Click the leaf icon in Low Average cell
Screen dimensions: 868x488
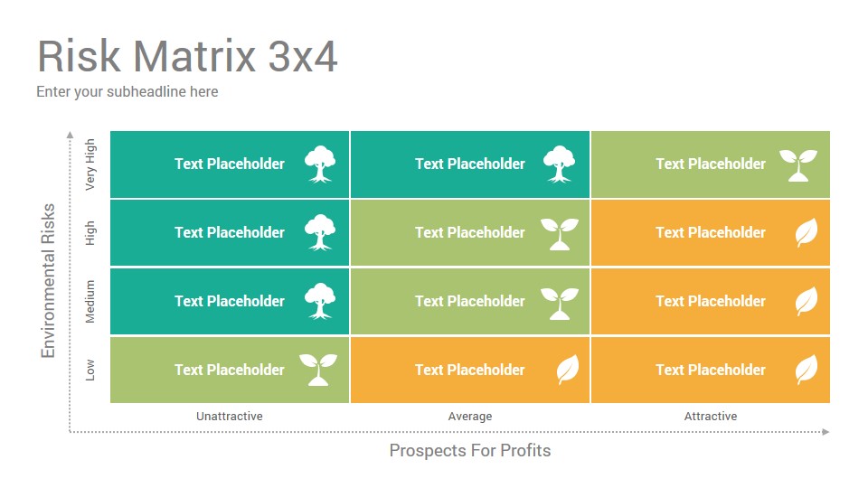(568, 370)
